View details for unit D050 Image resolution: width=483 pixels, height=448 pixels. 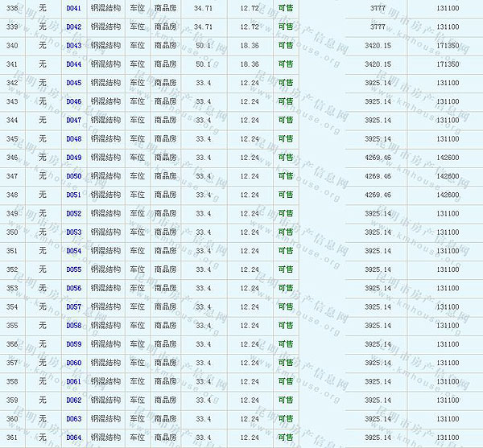(x=73, y=176)
